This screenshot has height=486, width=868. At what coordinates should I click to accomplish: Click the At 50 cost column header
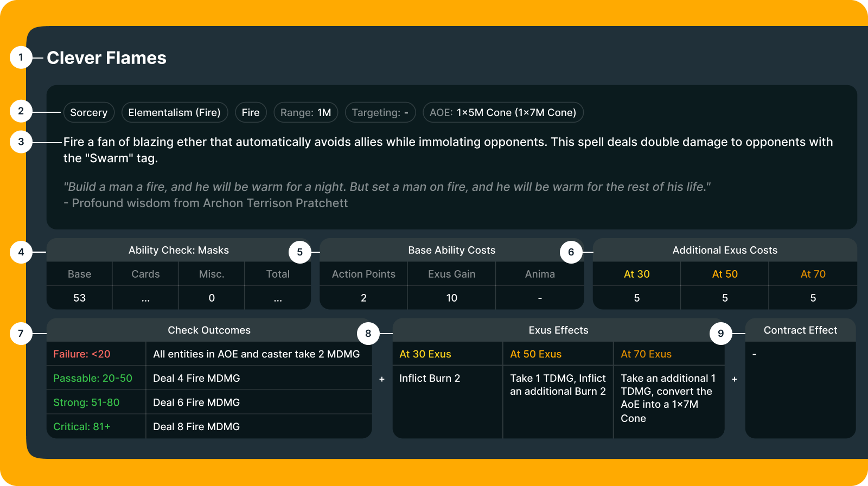(725, 274)
